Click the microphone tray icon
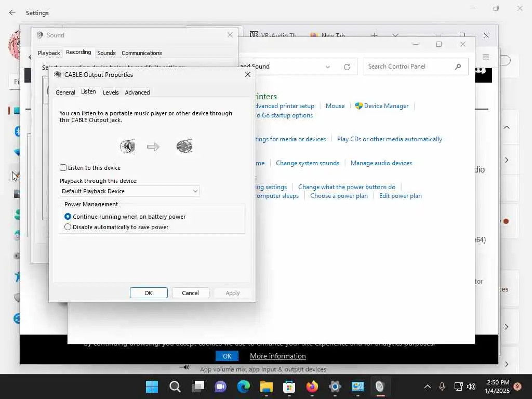This screenshot has height=399, width=532. coord(442,387)
